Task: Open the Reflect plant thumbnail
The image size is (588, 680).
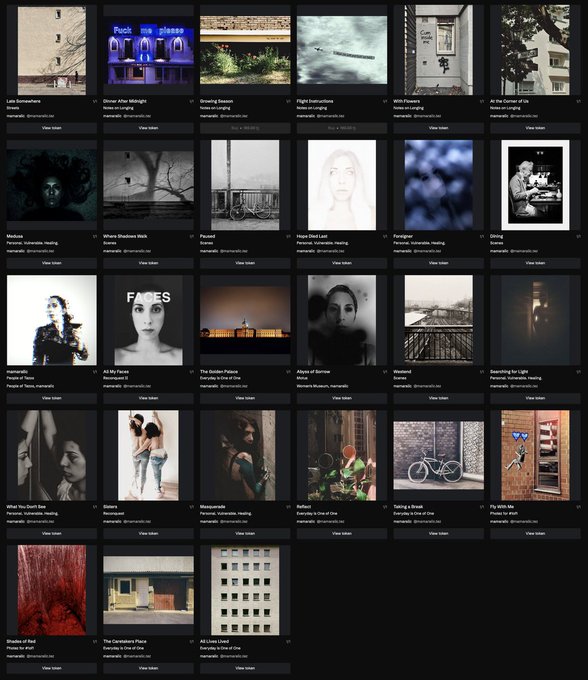Action: click(x=342, y=455)
